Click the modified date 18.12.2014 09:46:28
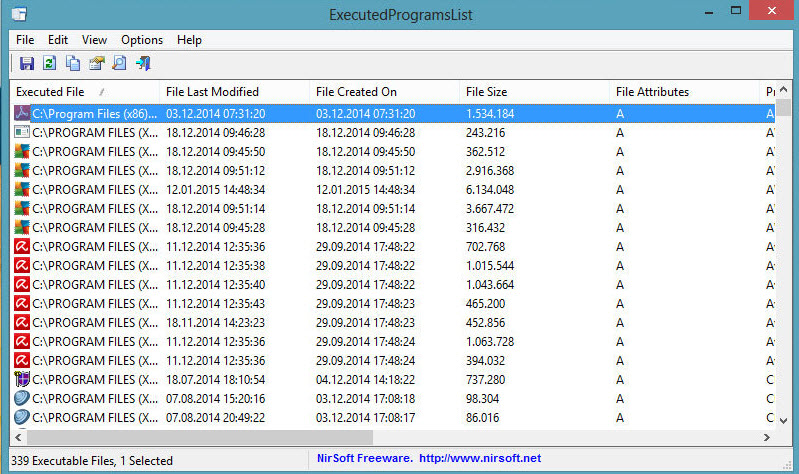799x474 pixels. coord(216,133)
